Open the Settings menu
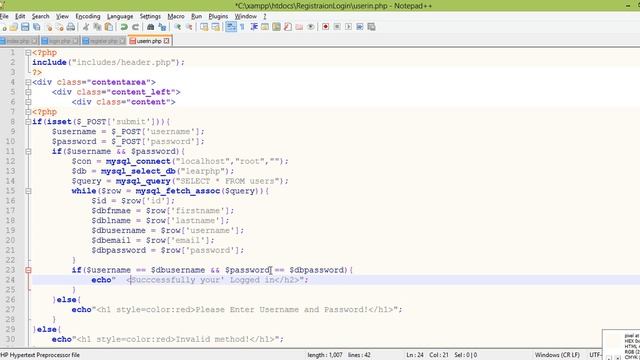640x360 pixels. click(150, 16)
